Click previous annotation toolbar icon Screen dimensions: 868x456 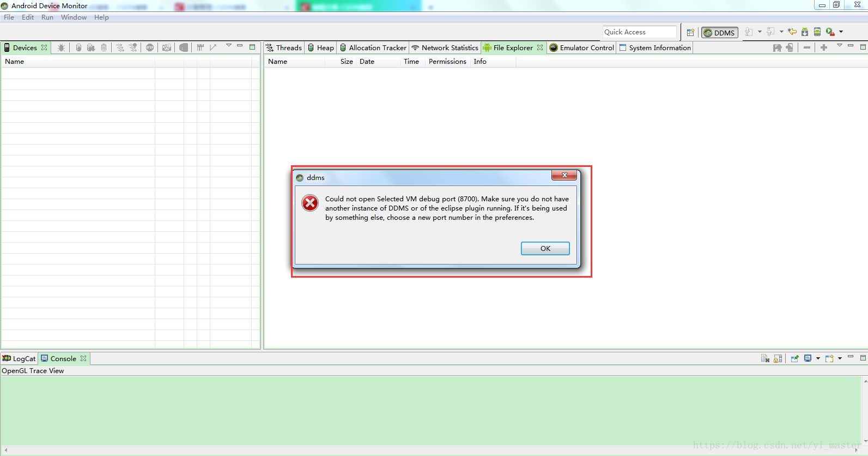pos(770,32)
